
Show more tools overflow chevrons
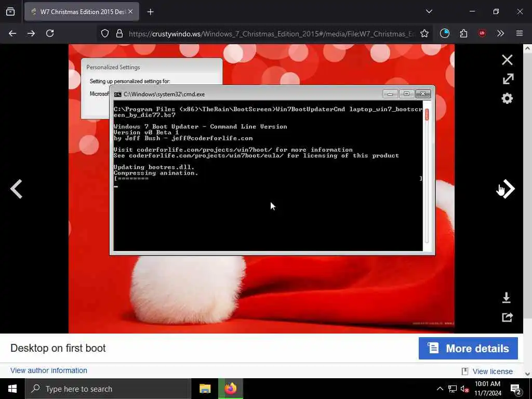[500, 33]
